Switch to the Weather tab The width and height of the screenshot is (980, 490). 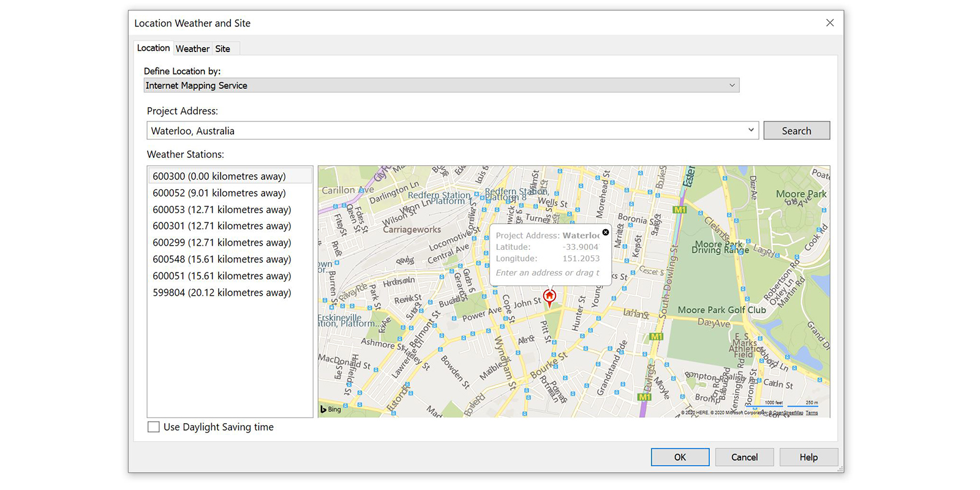coord(192,48)
